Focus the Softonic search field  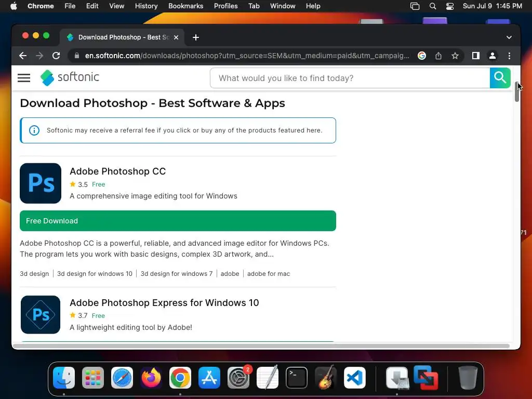point(350,78)
